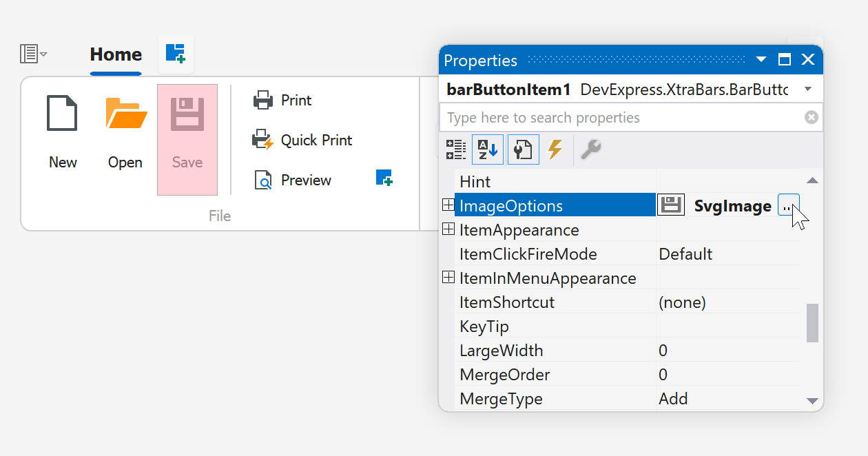Switch to Categorized view in Properties
Image resolution: width=868 pixels, height=456 pixels.
(x=455, y=149)
